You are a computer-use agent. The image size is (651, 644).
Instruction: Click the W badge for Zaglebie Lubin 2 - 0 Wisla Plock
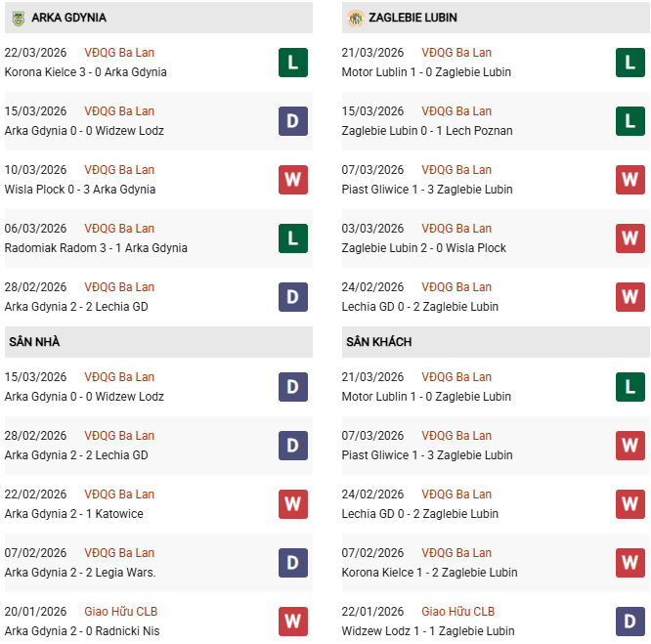pyautogui.click(x=629, y=238)
